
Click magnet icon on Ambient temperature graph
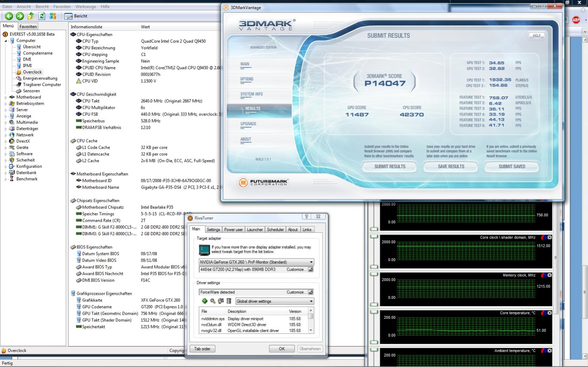pyautogui.click(x=544, y=351)
